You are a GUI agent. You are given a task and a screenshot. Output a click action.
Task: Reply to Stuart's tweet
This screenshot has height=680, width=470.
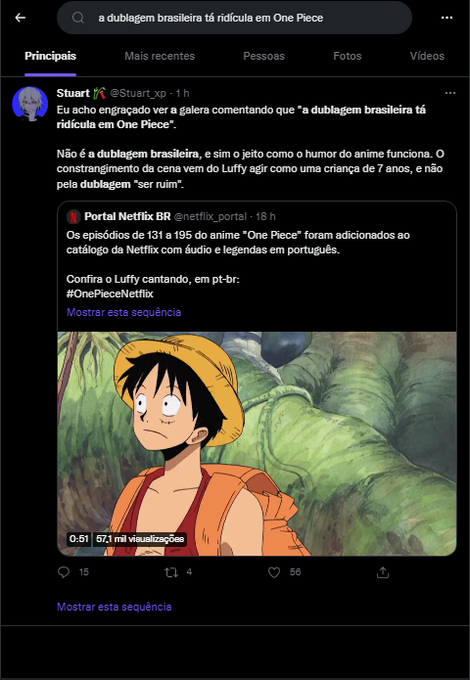pyautogui.click(x=64, y=572)
